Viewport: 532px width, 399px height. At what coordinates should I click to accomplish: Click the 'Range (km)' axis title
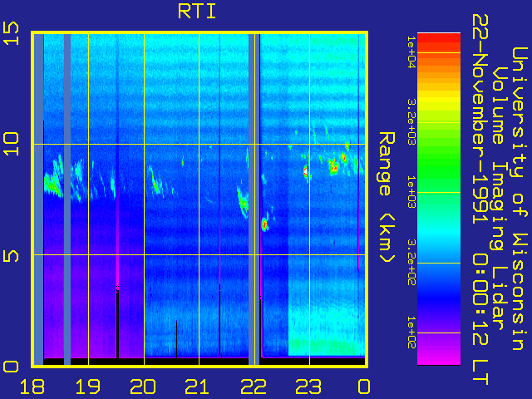click(x=387, y=197)
